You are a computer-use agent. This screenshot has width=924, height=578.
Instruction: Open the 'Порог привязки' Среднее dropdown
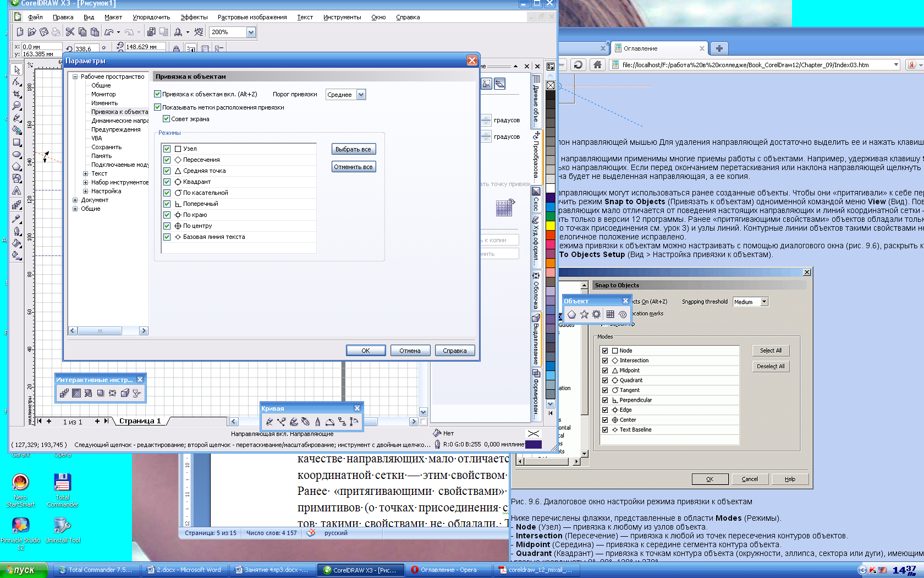click(361, 95)
